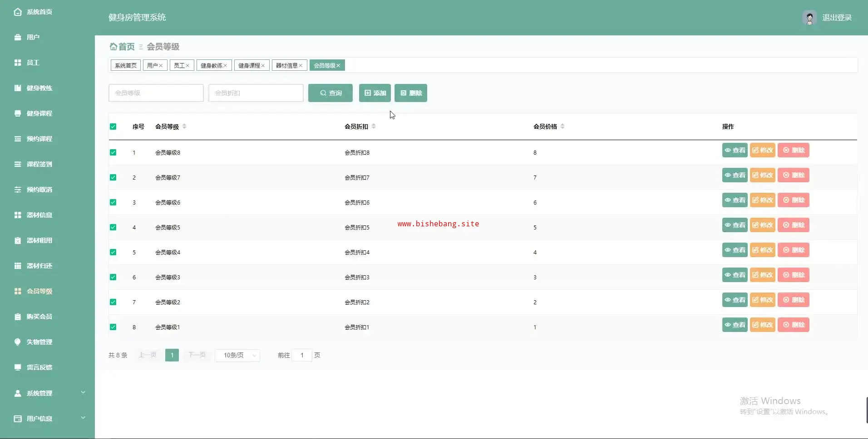This screenshot has height=439, width=868.
Task: Click the user avatar in header
Action: pyautogui.click(x=809, y=18)
